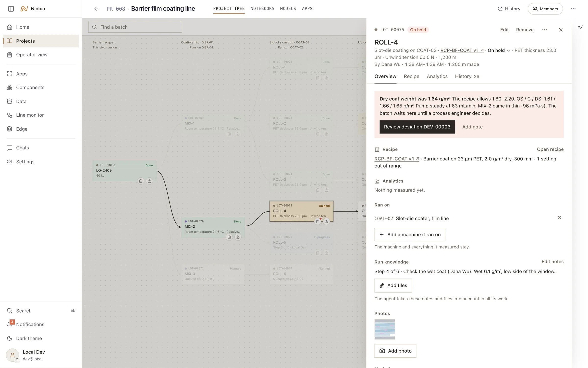Open the Data sidebar section

point(41,101)
